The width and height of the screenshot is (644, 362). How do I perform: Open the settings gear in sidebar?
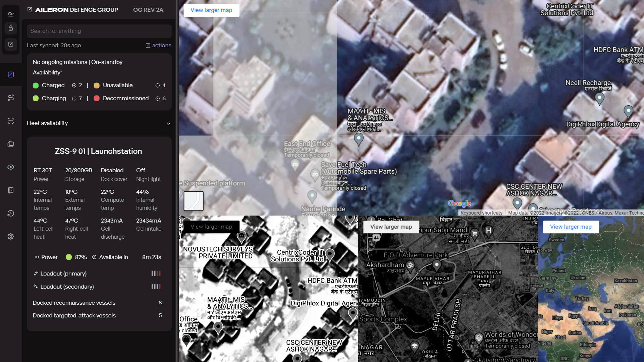tap(11, 237)
